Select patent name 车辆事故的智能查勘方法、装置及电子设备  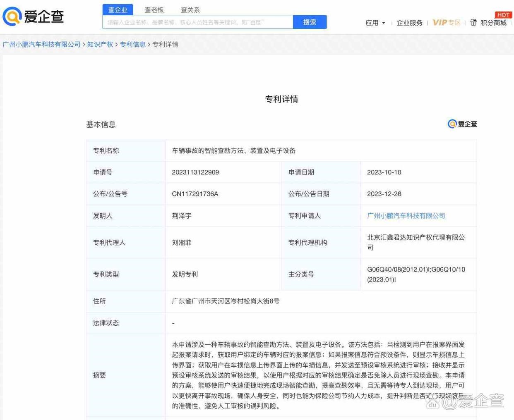pyautogui.click(x=234, y=151)
